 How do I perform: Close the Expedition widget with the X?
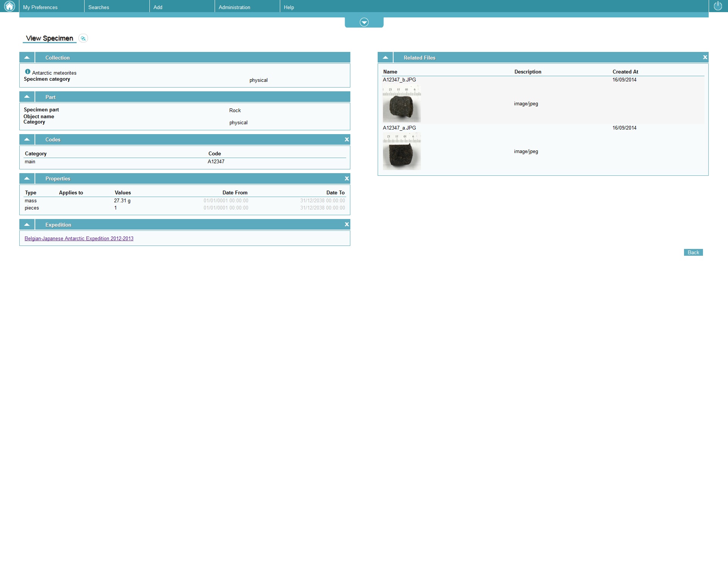pyautogui.click(x=347, y=225)
